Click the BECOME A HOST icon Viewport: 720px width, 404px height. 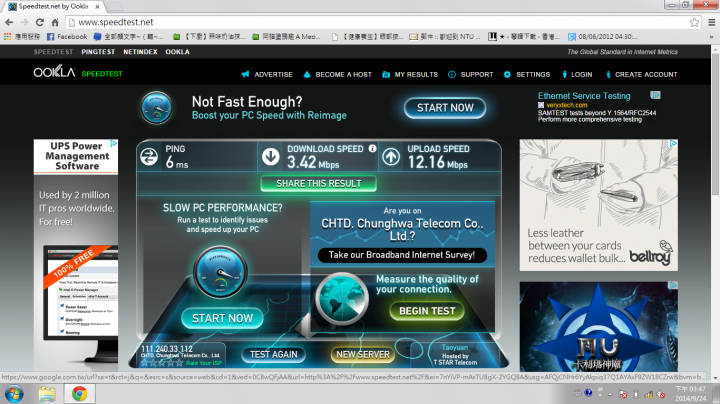coord(307,74)
